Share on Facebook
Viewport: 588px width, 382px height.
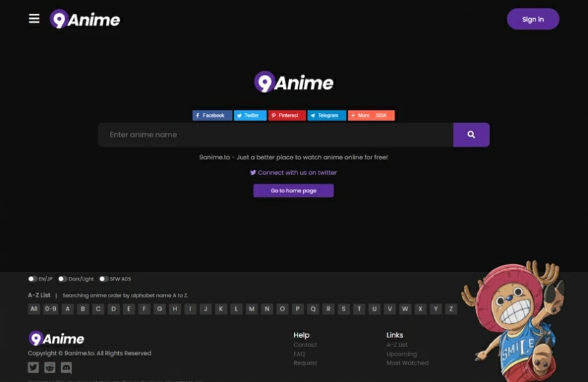212,115
